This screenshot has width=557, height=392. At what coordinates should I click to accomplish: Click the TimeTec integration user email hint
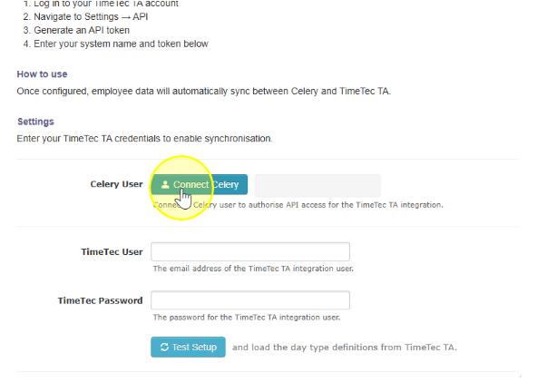[x=253, y=269]
